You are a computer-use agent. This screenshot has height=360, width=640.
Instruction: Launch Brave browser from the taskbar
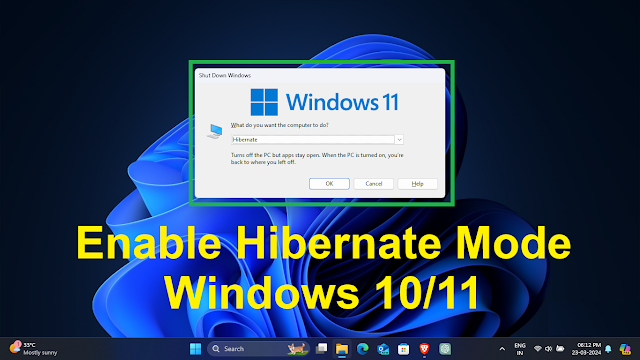point(424,349)
